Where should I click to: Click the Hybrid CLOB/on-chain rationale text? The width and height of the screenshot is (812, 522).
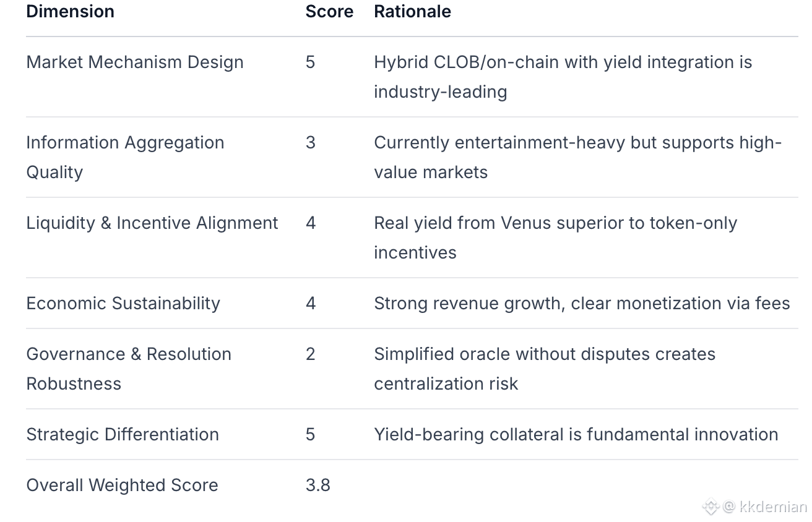coord(562,76)
